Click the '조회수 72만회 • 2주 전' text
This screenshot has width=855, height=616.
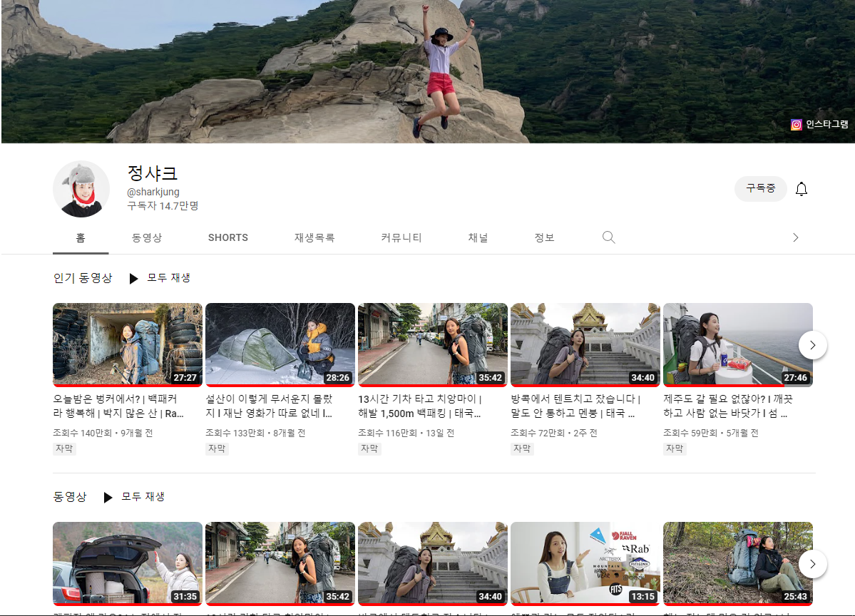pyautogui.click(x=554, y=433)
